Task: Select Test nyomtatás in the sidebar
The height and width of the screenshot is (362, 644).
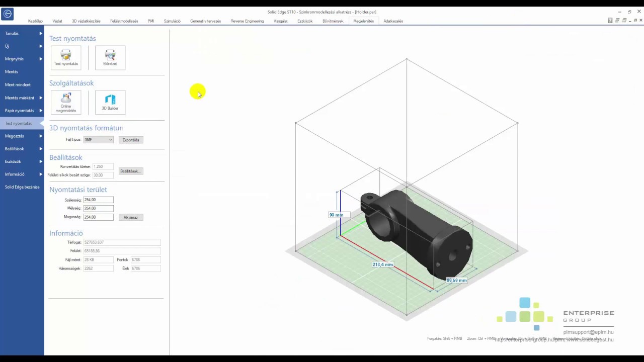Action: [22, 123]
